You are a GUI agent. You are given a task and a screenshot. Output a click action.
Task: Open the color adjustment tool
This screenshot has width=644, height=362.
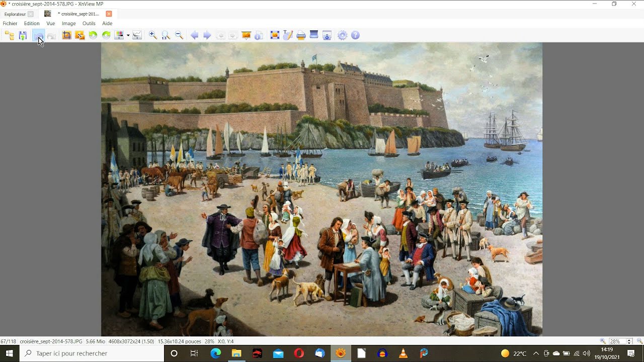(119, 35)
